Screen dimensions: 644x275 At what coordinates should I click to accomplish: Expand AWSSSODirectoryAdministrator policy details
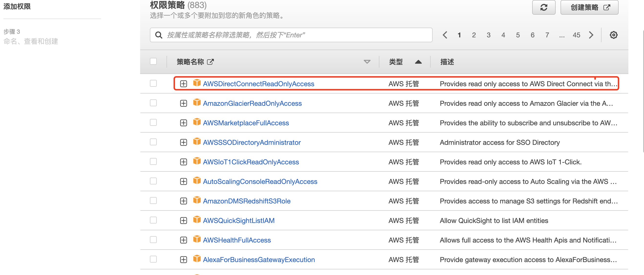click(x=184, y=142)
